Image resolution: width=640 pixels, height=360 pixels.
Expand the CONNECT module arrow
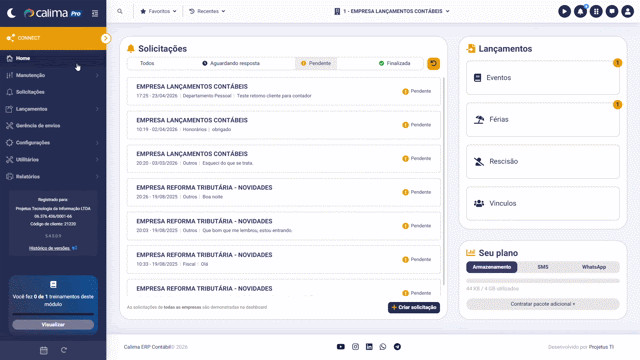pos(105,38)
